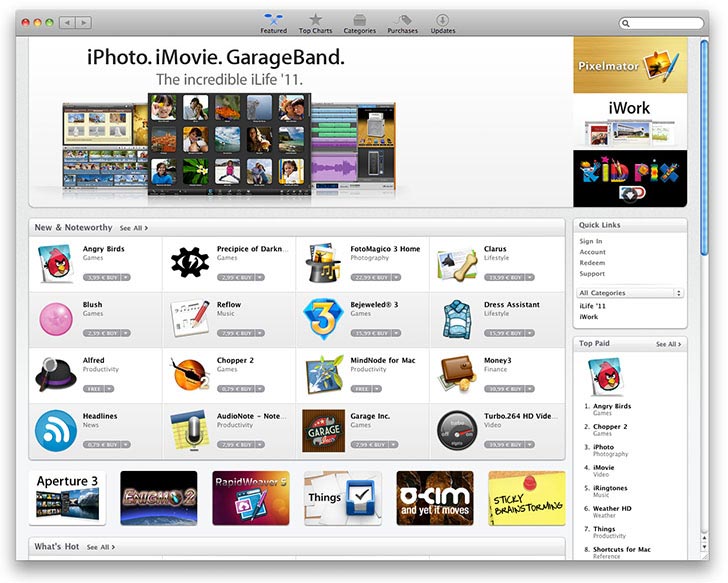Open the FotoMagico 3 Home icon
The image size is (728, 583).
point(324,262)
